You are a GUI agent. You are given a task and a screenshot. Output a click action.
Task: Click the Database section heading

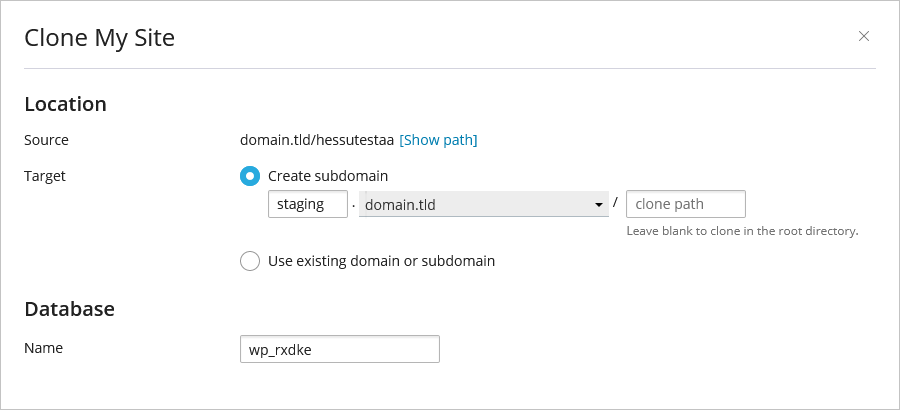[x=69, y=309]
